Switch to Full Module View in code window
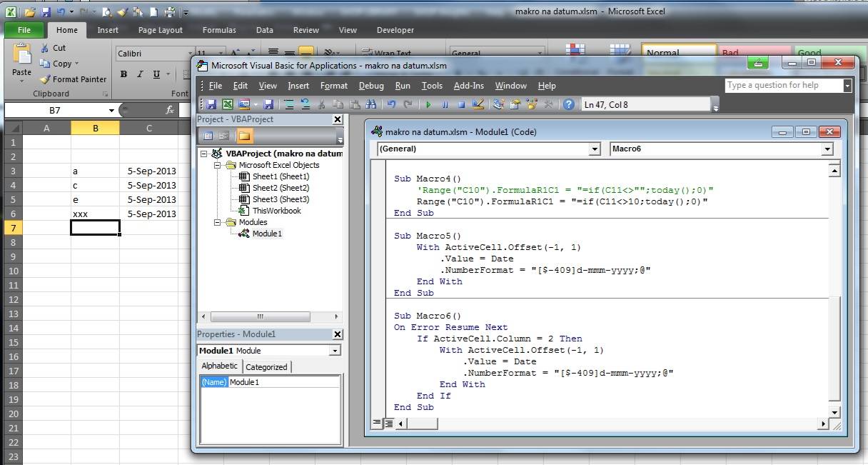 click(388, 423)
